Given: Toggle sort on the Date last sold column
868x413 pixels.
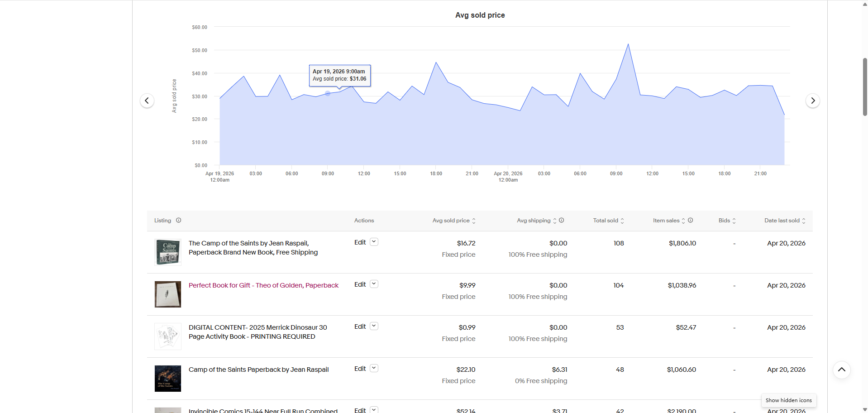Looking at the screenshot, I should 804,221.
